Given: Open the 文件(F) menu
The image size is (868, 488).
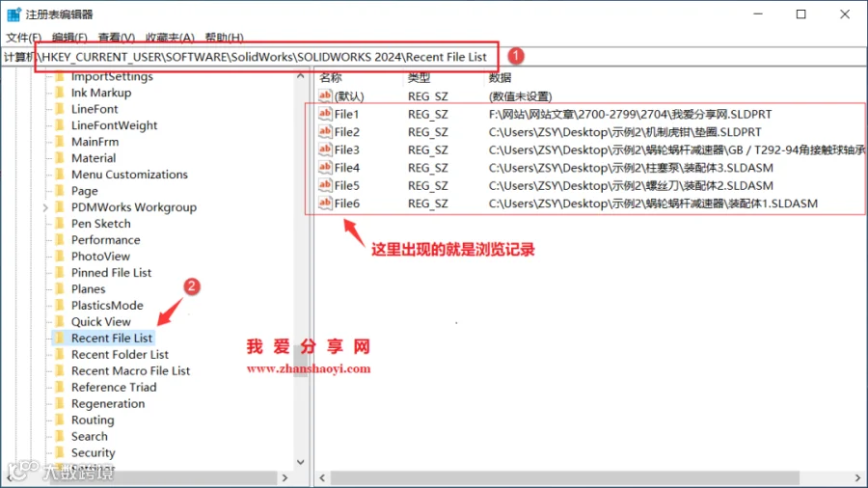Looking at the screenshot, I should pyautogui.click(x=23, y=37).
